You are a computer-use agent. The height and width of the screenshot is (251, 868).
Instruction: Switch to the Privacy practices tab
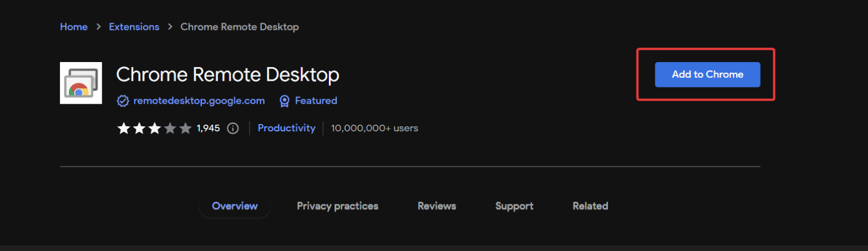(x=337, y=206)
